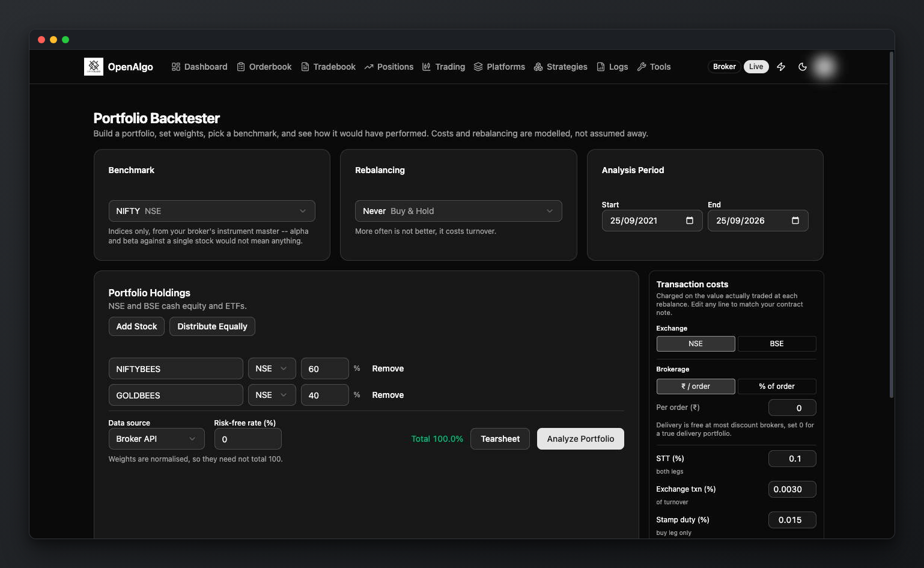The width and height of the screenshot is (924, 568).
Task: Click the Live mode badge
Action: point(756,67)
